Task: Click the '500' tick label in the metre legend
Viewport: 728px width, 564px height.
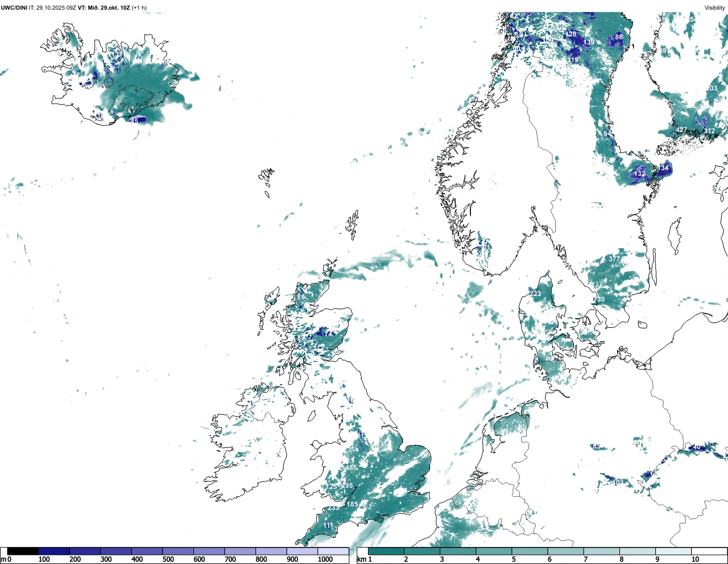Action: click(x=168, y=559)
